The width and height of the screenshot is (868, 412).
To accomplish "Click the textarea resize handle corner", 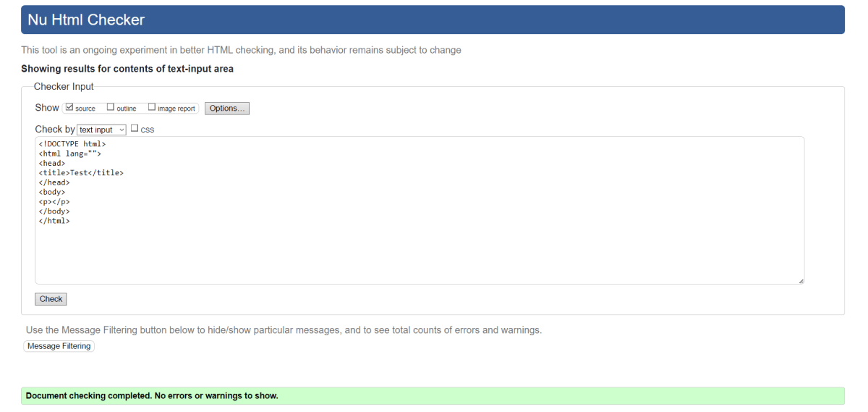I will coord(801,280).
